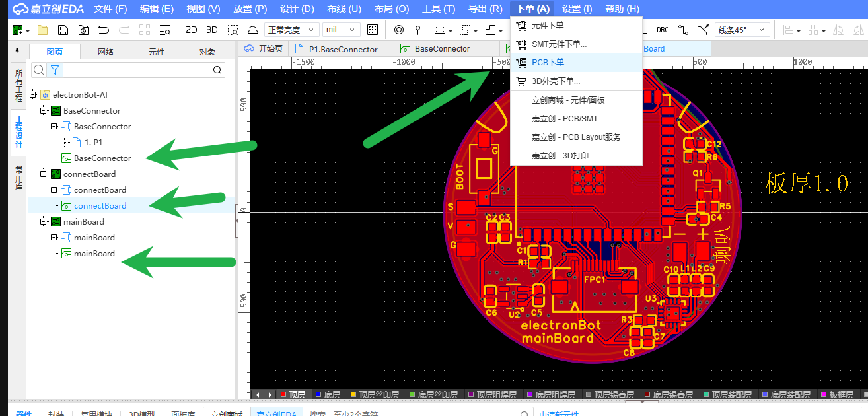Click the DRC check icon
Viewport: 868px width, 416px height.
click(663, 30)
